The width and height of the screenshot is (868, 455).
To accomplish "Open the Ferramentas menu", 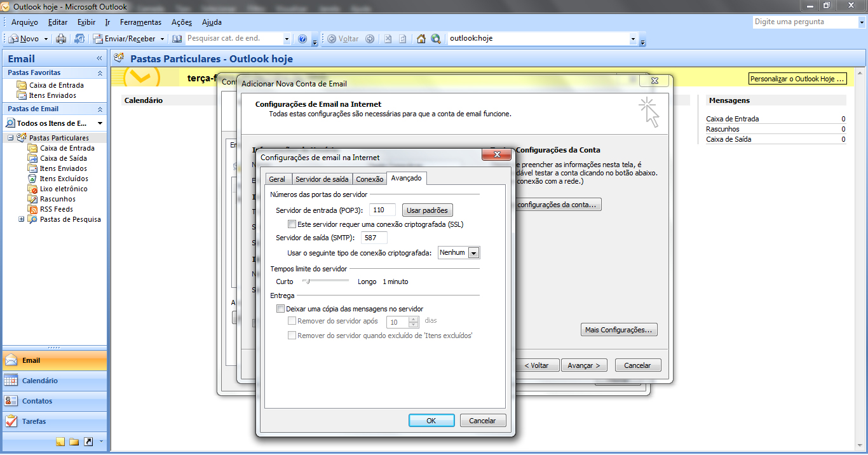I will coord(140,22).
